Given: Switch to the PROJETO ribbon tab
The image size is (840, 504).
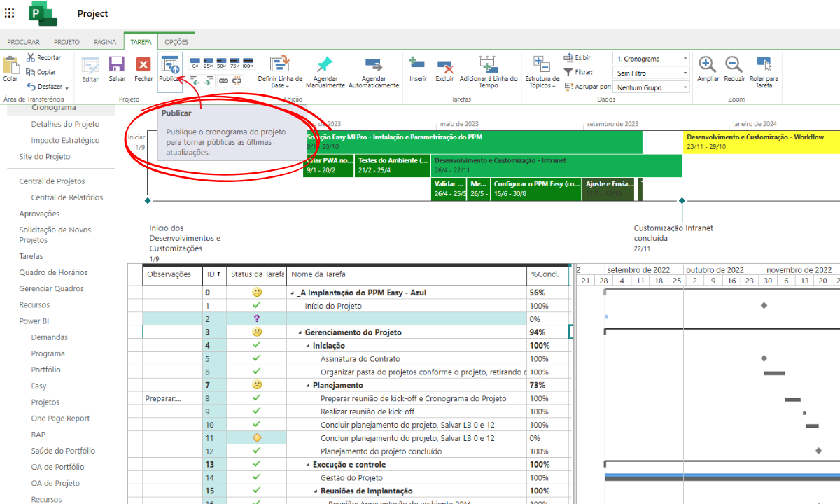Looking at the screenshot, I should pos(66,42).
